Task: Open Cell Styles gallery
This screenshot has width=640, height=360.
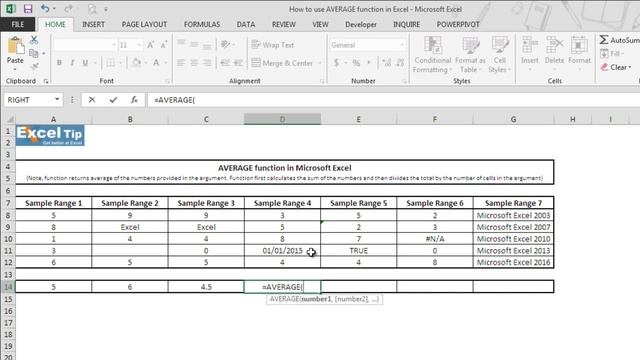Action: point(500,55)
